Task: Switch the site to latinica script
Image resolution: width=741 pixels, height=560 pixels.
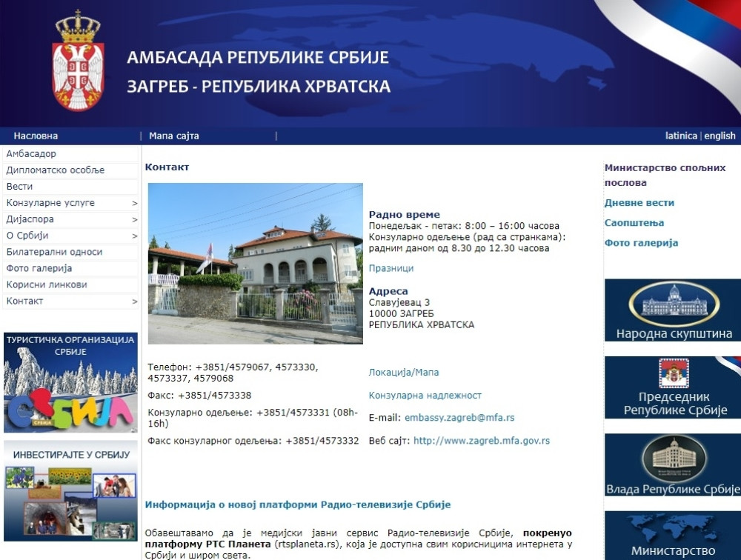Action: point(680,136)
